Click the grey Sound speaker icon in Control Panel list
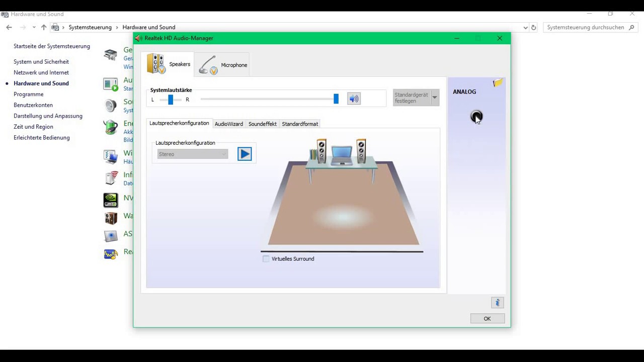Viewport: 644px width, 362px height. (x=110, y=106)
